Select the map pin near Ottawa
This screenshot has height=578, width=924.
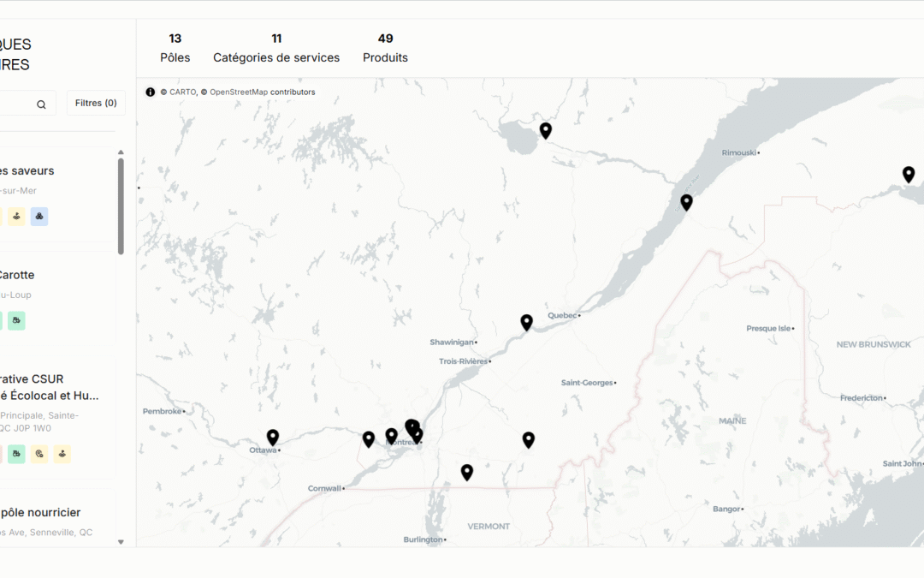[x=273, y=438]
